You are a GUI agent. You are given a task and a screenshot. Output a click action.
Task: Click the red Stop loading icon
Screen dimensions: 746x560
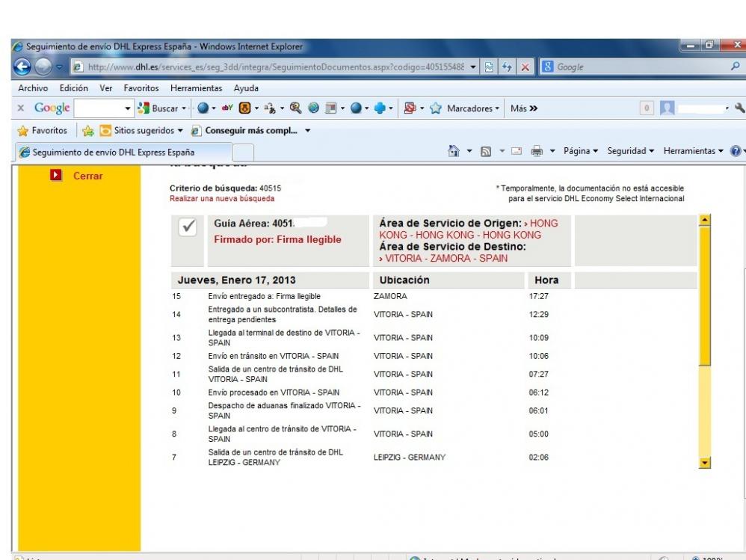coord(525,67)
